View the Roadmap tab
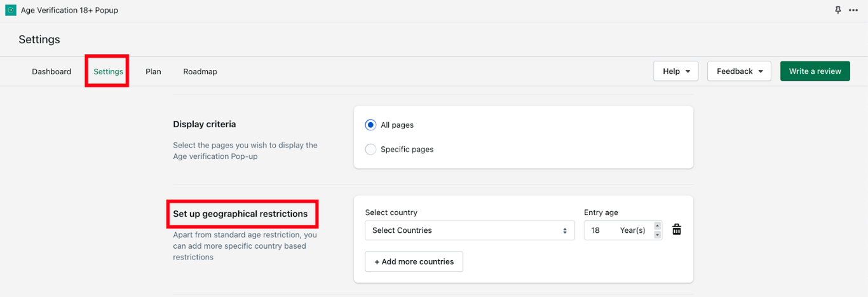This screenshot has height=297, width=868. tap(200, 71)
